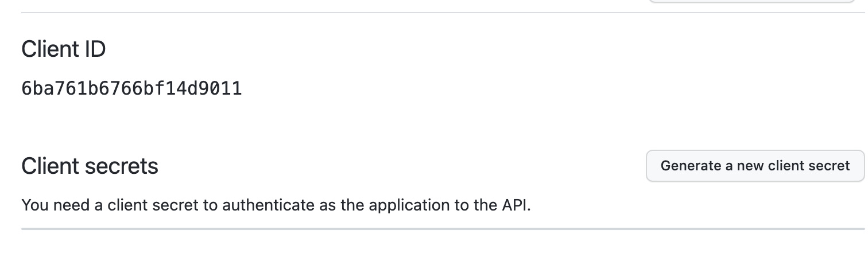
Task: Click the client secret description sentence
Action: 276,205
